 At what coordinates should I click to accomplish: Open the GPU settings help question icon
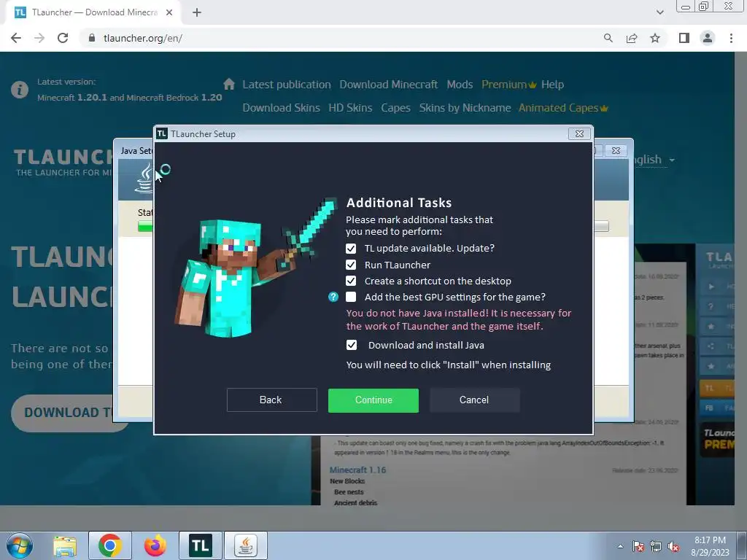[333, 297]
